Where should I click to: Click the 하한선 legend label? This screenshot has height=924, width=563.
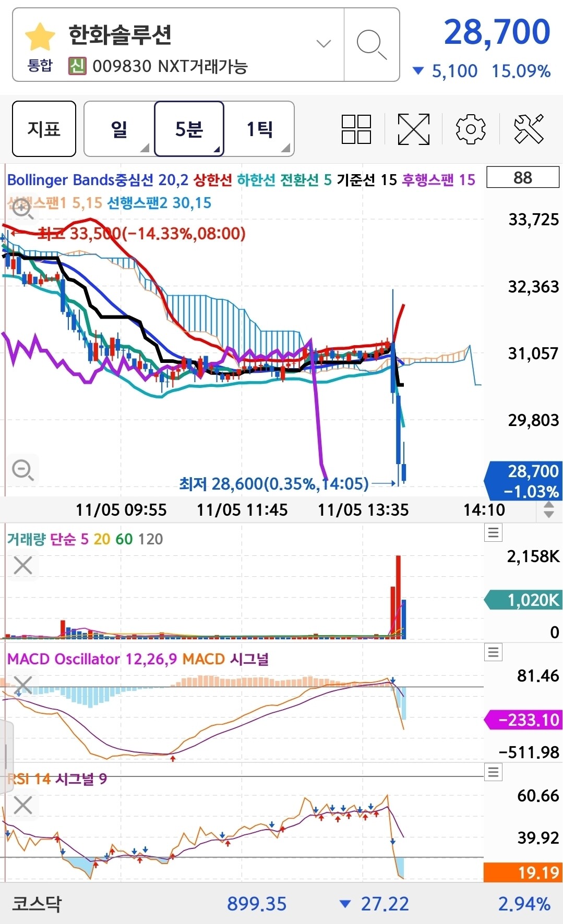click(256, 180)
